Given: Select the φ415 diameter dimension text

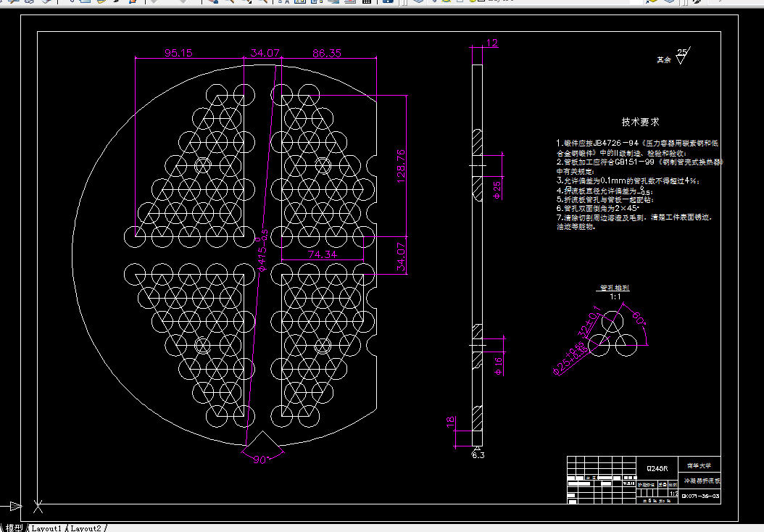Looking at the screenshot, I should pyautogui.click(x=262, y=250).
